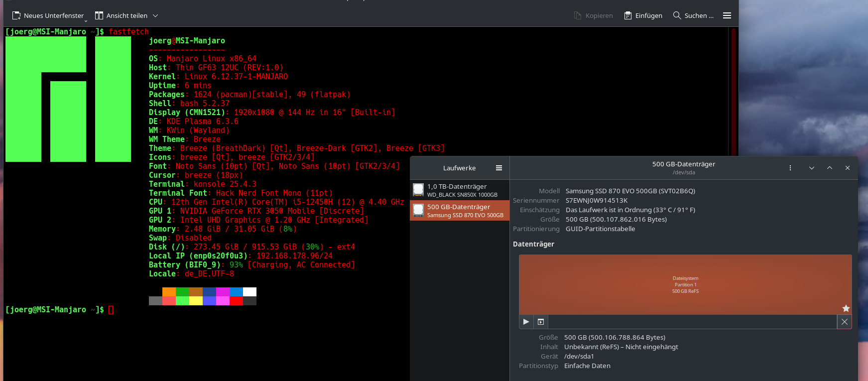The height and width of the screenshot is (381, 868).
Task: Click the GUID-Partitionstabelle text
Action: point(601,229)
